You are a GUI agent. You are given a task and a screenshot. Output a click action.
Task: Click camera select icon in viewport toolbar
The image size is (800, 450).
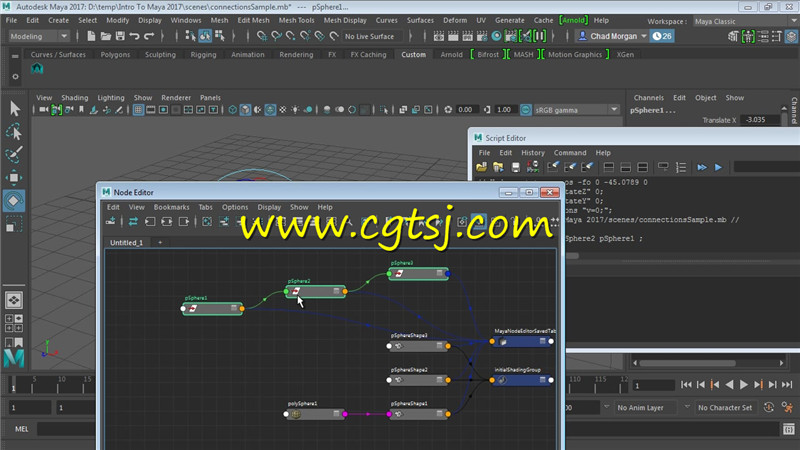click(43, 110)
